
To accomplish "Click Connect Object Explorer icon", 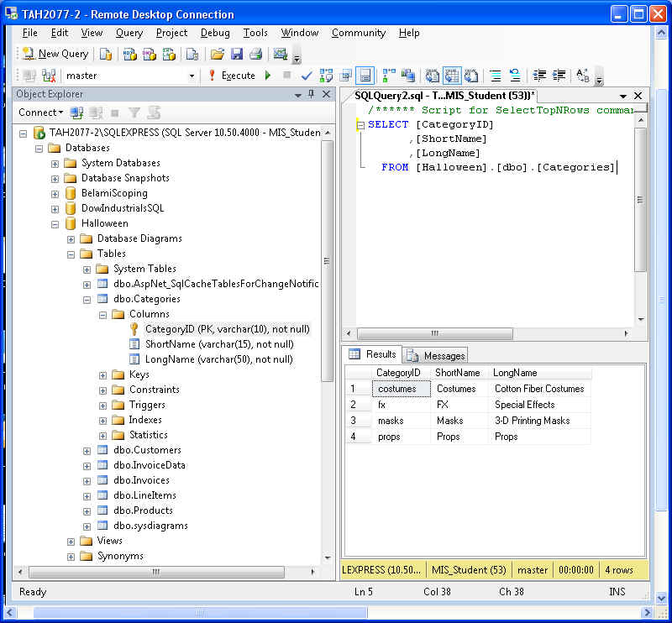I will 77,113.
